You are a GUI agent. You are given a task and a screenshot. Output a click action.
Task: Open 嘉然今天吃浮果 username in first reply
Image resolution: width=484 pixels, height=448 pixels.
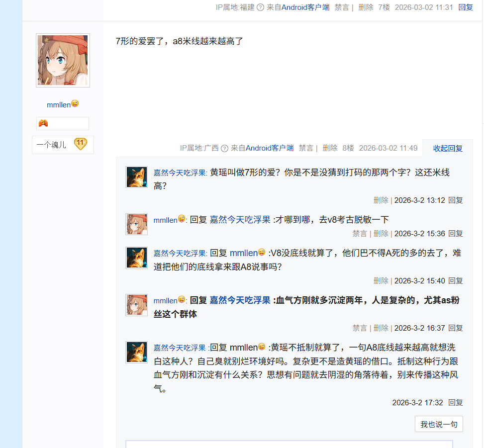pos(180,173)
